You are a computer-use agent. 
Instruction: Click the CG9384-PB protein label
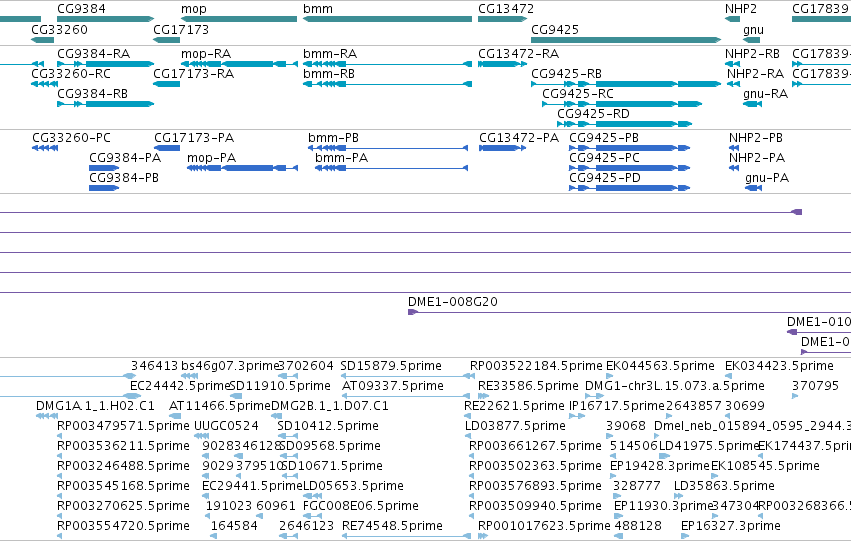tap(124, 177)
